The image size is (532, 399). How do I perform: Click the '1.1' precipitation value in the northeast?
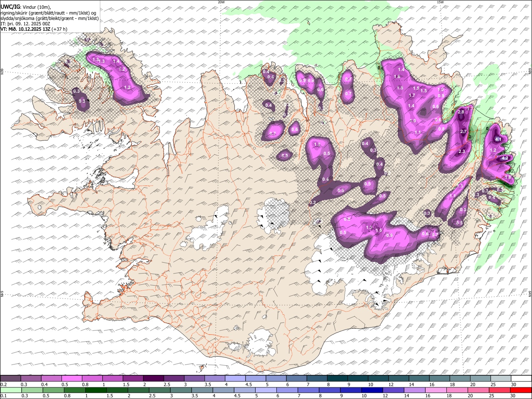(418, 132)
